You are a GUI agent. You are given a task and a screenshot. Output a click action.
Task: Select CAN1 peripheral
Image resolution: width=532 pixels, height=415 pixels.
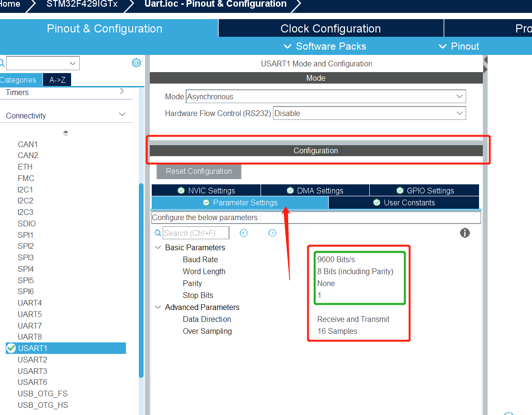28,144
